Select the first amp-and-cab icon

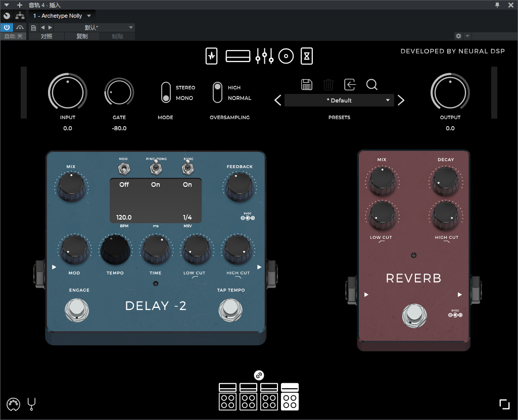[x=227, y=397]
